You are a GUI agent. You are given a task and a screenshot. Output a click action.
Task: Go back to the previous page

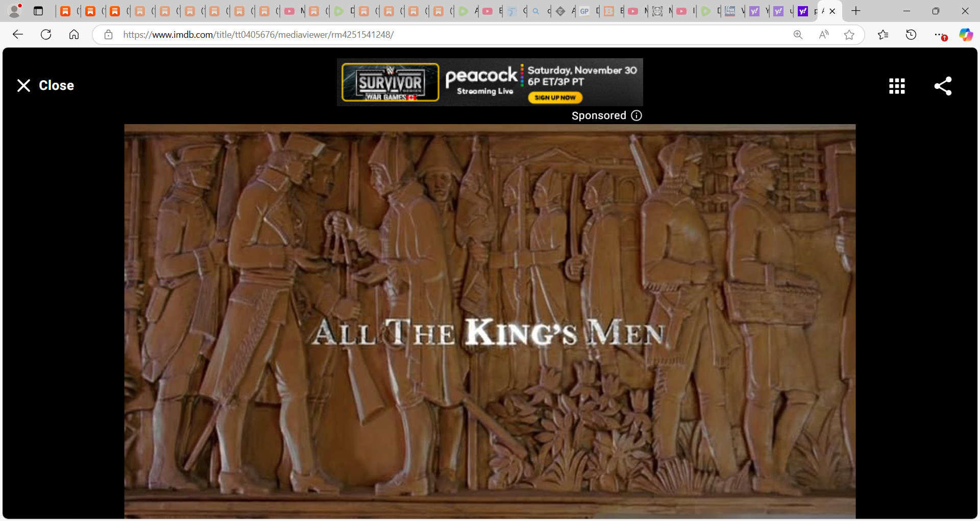18,35
